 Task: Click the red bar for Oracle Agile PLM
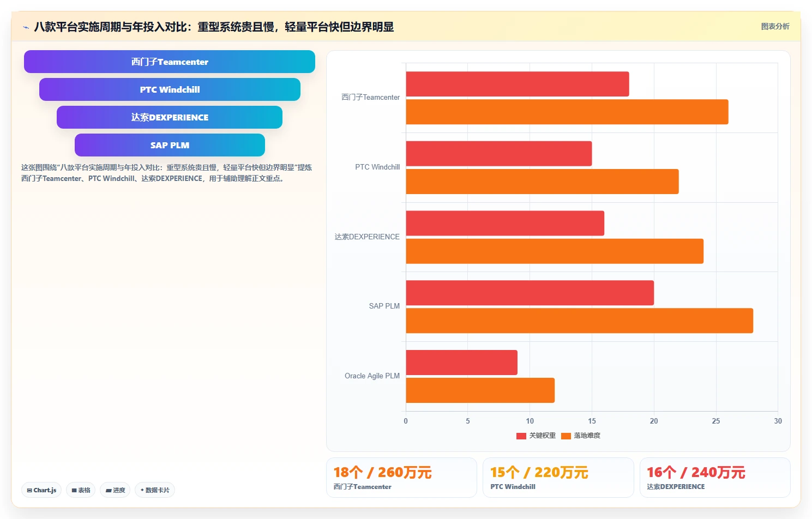click(461, 363)
